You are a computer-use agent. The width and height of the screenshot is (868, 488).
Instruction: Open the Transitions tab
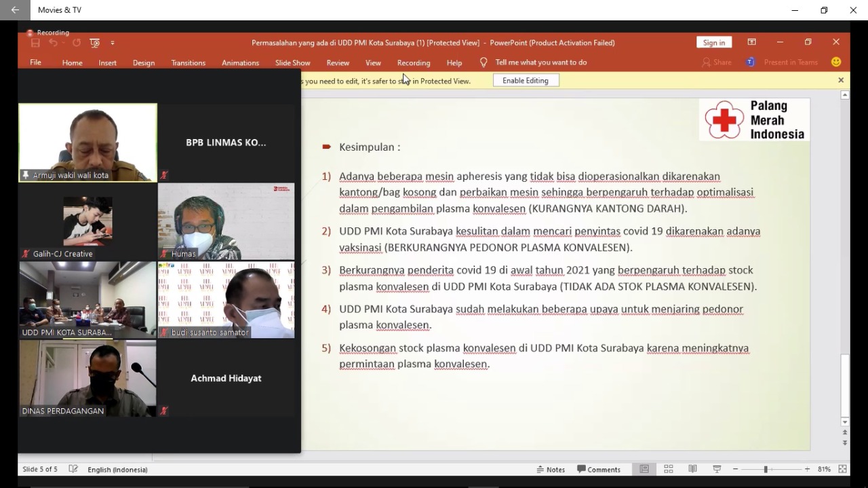point(188,62)
